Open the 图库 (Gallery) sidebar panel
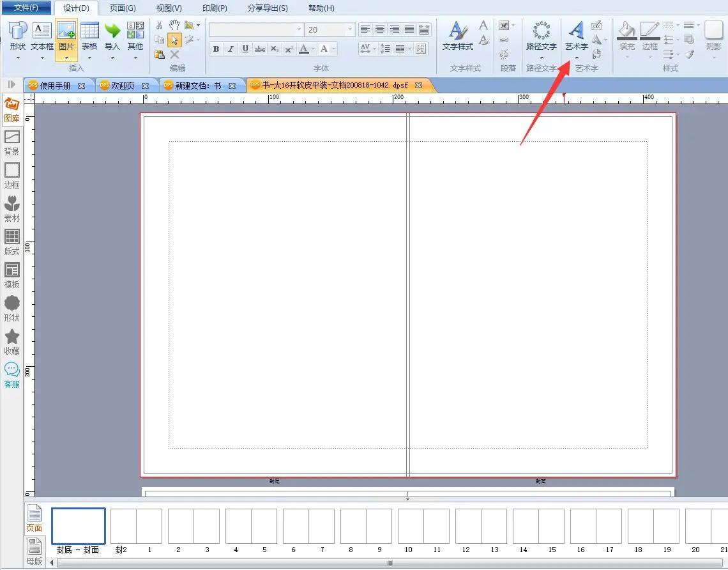This screenshot has height=570, width=728. (11, 110)
